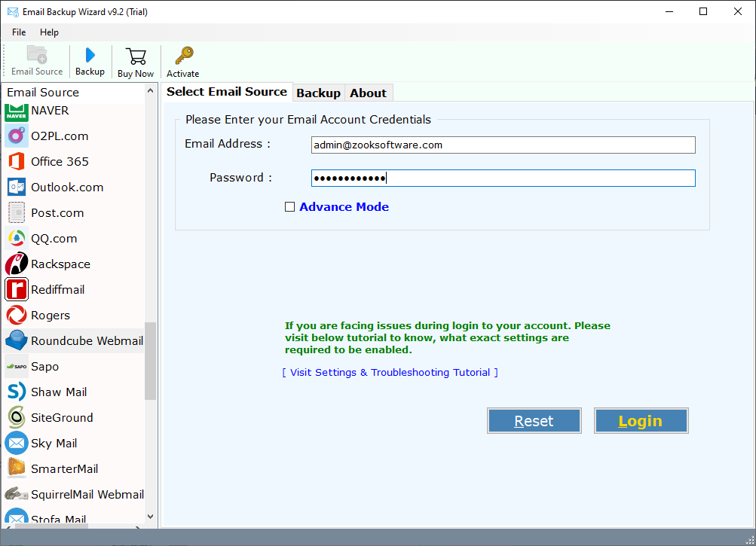Viewport: 756px width, 546px height.
Task: Select the Rackspace logo icon
Action: pos(17,264)
